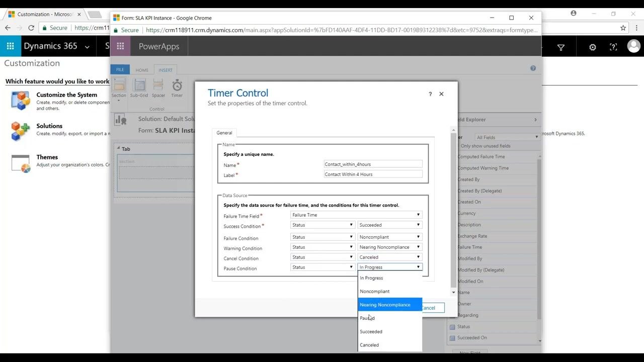Open Pause Condition In Progress value dropdown
The image size is (644, 362).
click(x=390, y=267)
